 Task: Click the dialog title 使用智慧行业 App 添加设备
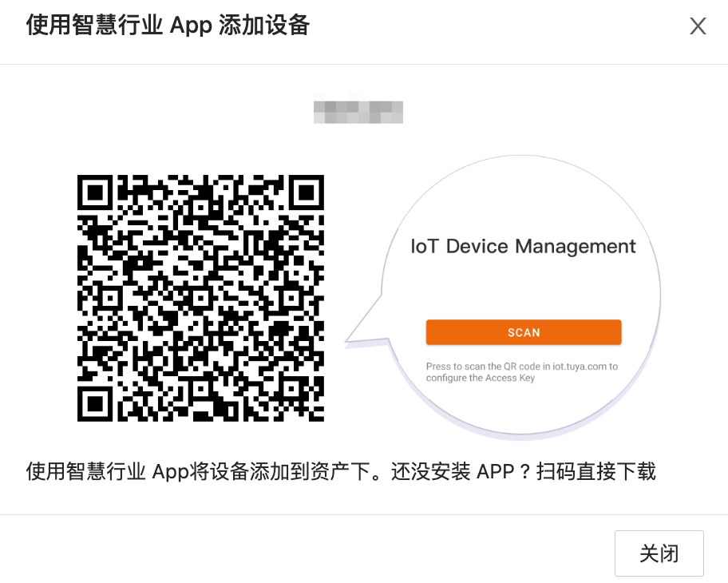(168, 26)
